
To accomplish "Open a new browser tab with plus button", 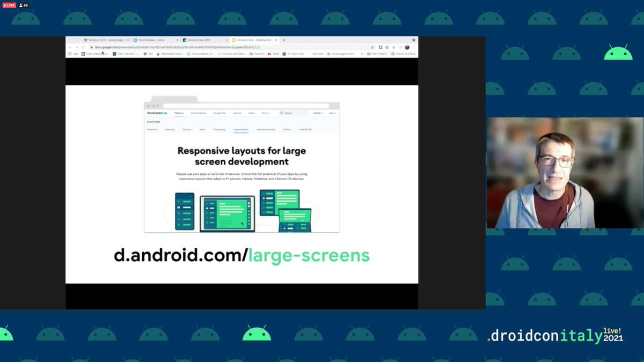I will coord(284,40).
